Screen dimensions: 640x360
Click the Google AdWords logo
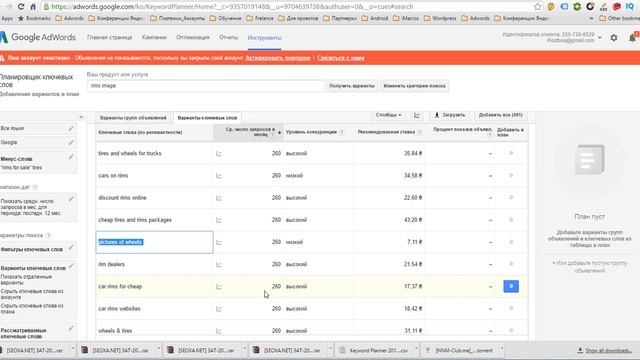38,37
